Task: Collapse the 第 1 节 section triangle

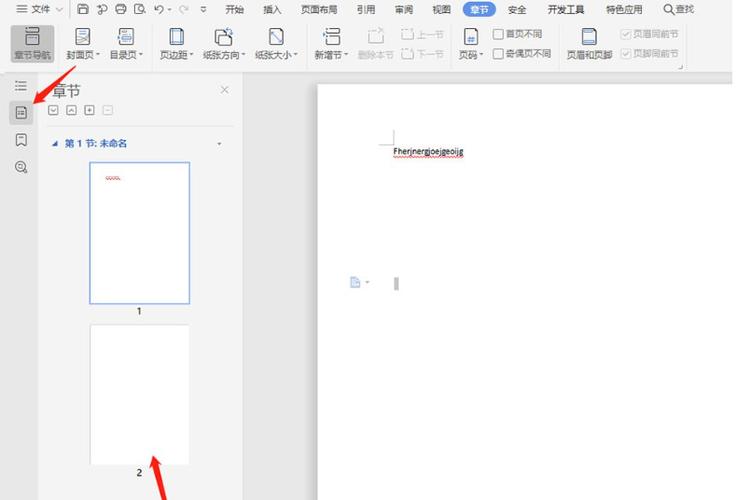Action: pyautogui.click(x=55, y=143)
